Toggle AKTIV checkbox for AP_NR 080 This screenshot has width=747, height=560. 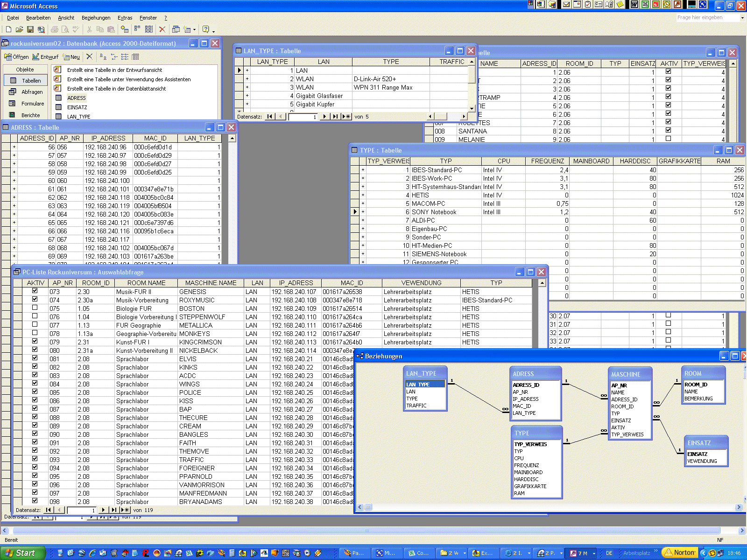[x=35, y=350]
